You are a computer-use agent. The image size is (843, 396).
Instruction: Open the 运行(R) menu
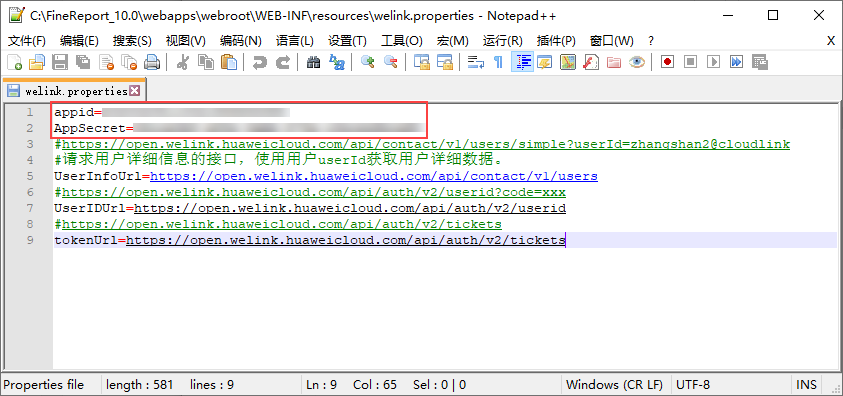click(x=503, y=41)
